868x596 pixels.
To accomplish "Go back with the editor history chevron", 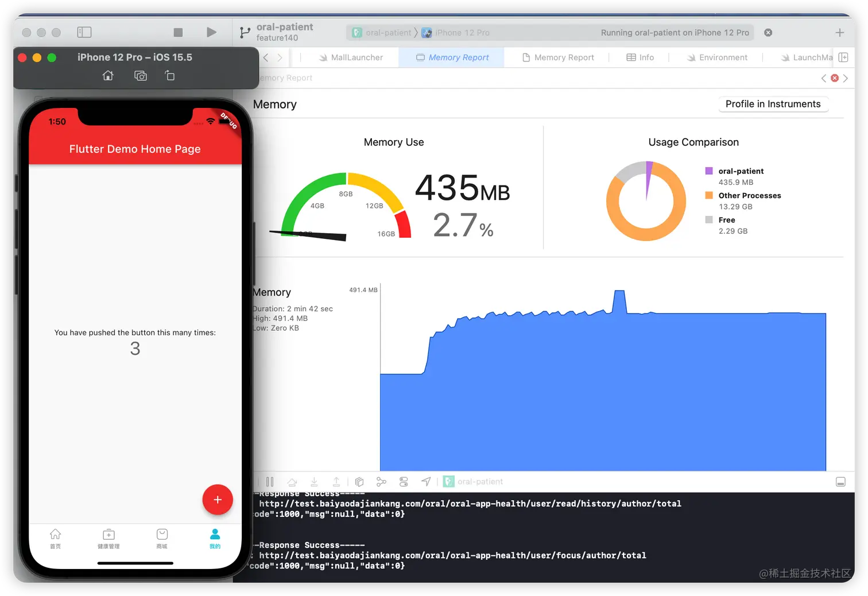I will coord(266,57).
